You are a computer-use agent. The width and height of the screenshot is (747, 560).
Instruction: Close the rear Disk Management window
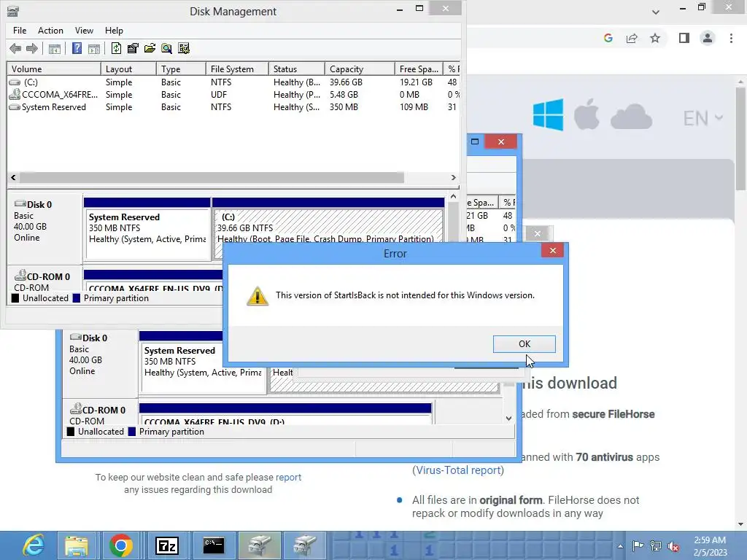coord(500,141)
